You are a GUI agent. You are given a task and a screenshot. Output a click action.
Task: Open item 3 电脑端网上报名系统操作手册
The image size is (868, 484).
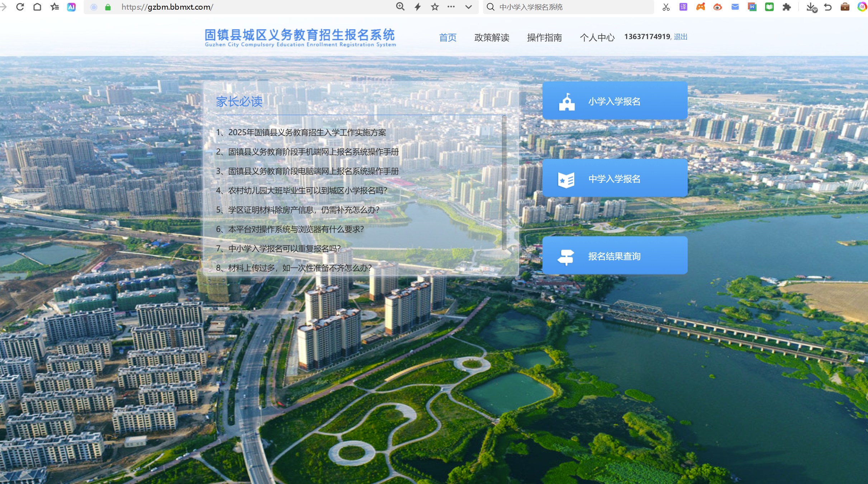(307, 171)
